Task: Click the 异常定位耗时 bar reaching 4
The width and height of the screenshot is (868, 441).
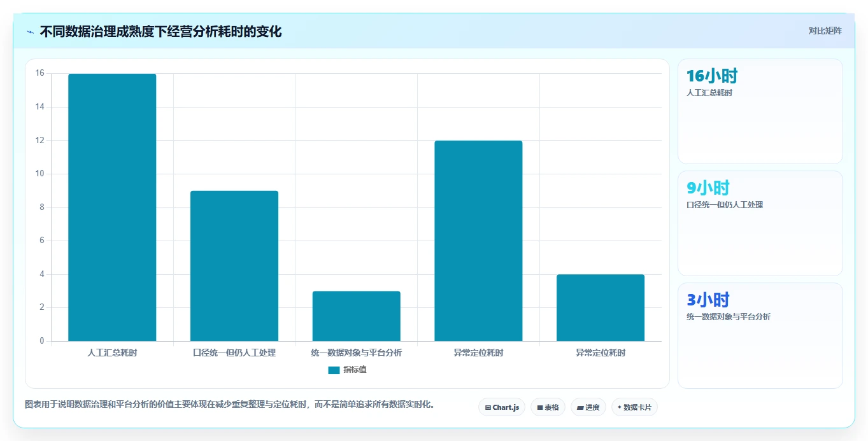Action: [x=601, y=308]
